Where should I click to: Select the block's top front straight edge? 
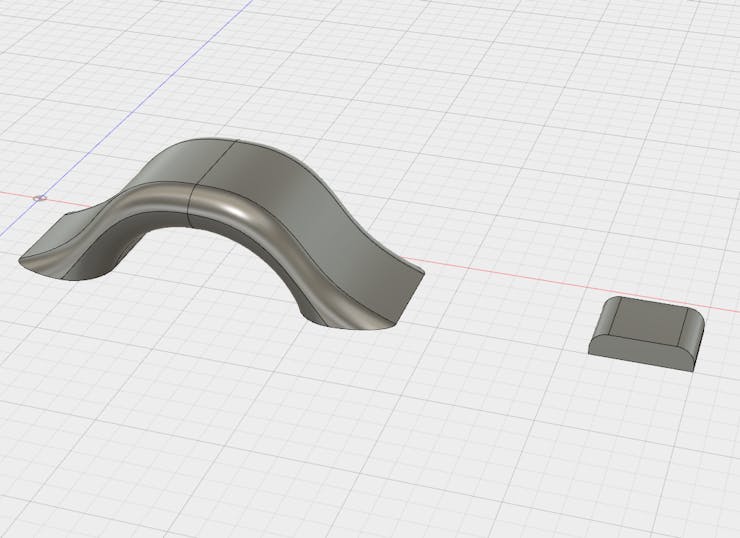(x=643, y=341)
